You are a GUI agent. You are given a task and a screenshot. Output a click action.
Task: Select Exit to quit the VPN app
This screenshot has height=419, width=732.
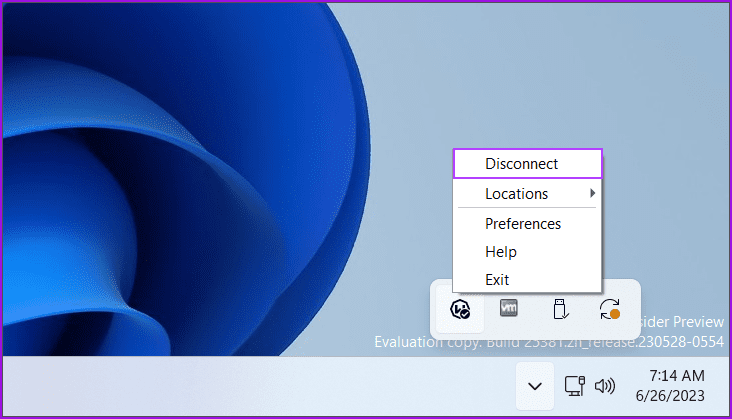click(x=528, y=279)
